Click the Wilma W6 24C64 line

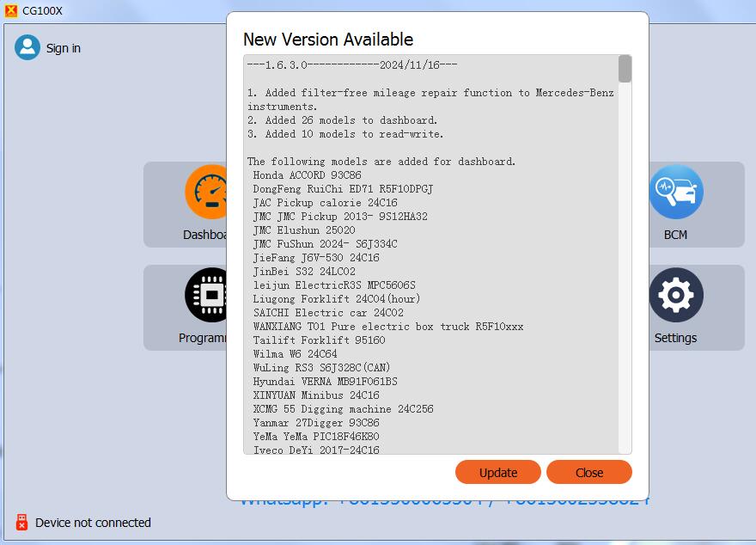pyautogui.click(x=295, y=354)
